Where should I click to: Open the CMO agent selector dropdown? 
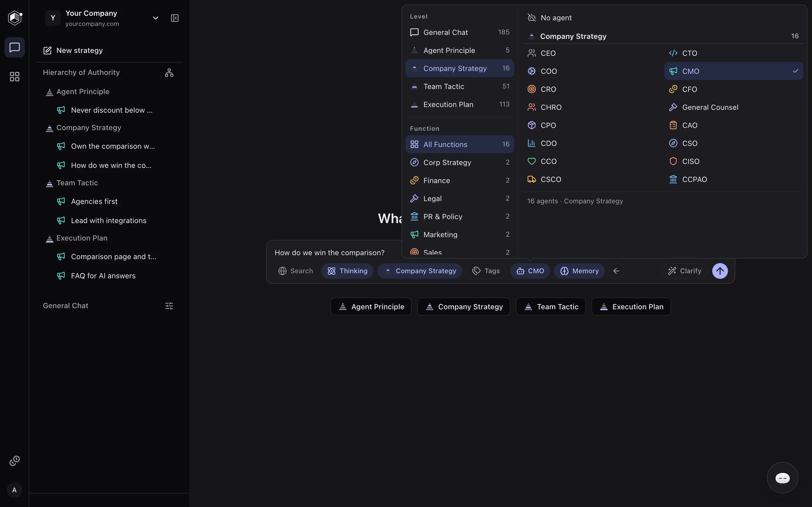point(530,271)
